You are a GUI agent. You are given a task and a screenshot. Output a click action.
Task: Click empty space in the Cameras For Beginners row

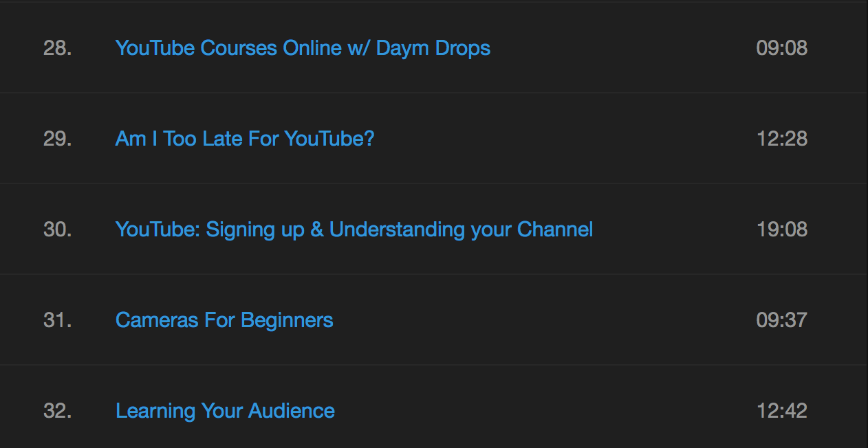pos(543,320)
